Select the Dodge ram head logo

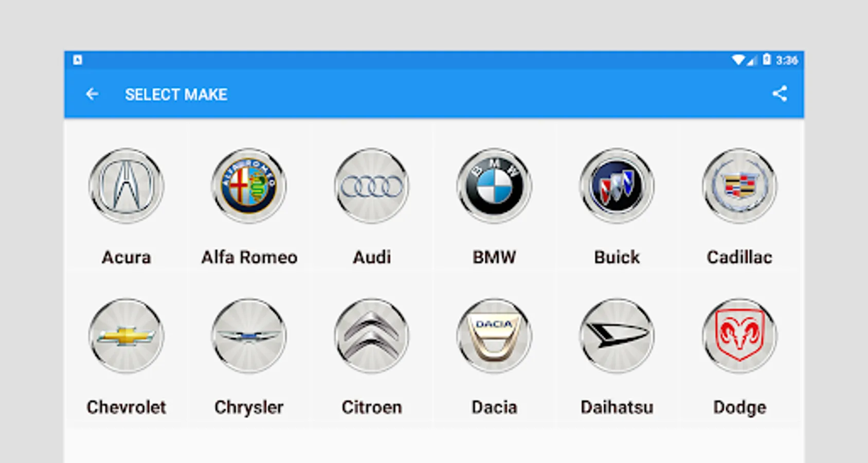(739, 336)
